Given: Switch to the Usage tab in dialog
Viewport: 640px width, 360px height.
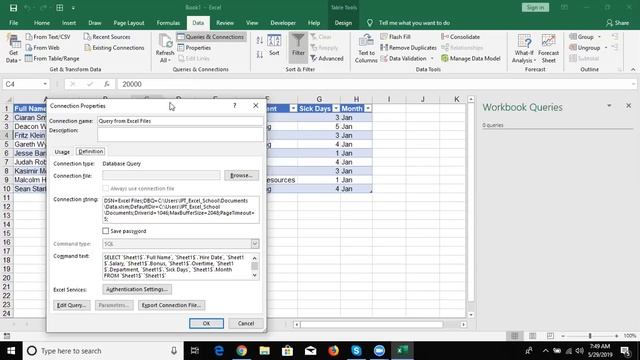Looking at the screenshot, I should (x=62, y=152).
